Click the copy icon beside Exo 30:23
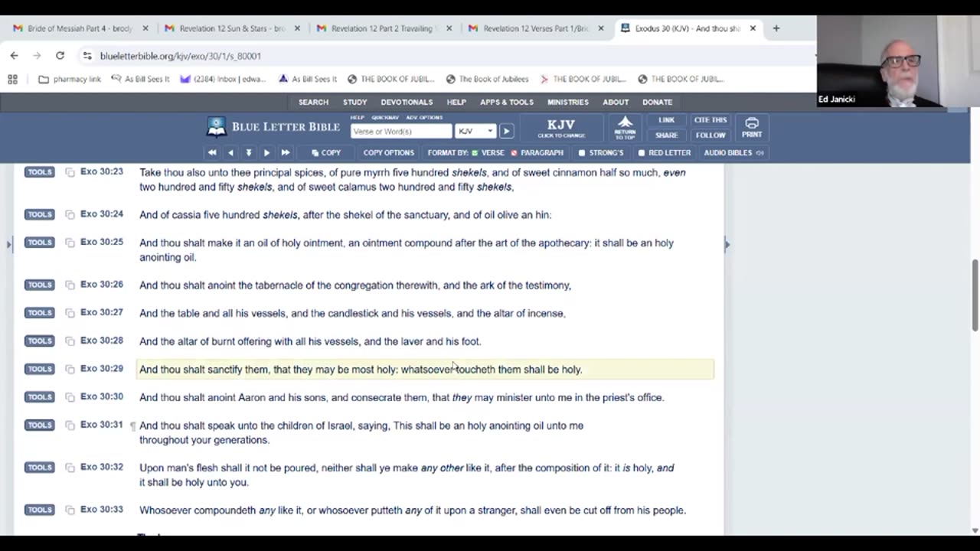The height and width of the screenshot is (551, 980). point(70,172)
